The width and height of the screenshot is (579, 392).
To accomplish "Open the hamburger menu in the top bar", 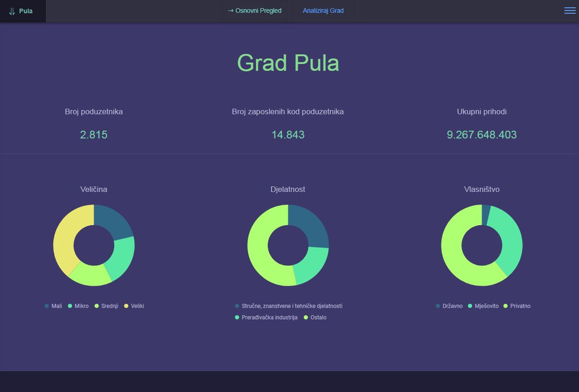I will pos(570,11).
